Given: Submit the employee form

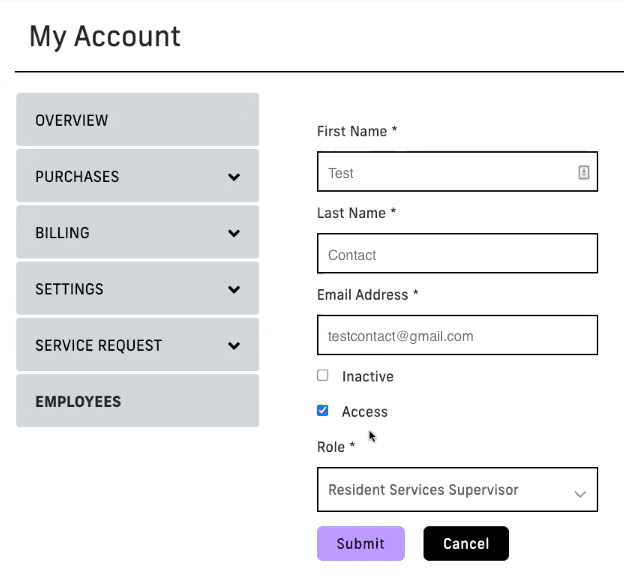Looking at the screenshot, I should [361, 544].
